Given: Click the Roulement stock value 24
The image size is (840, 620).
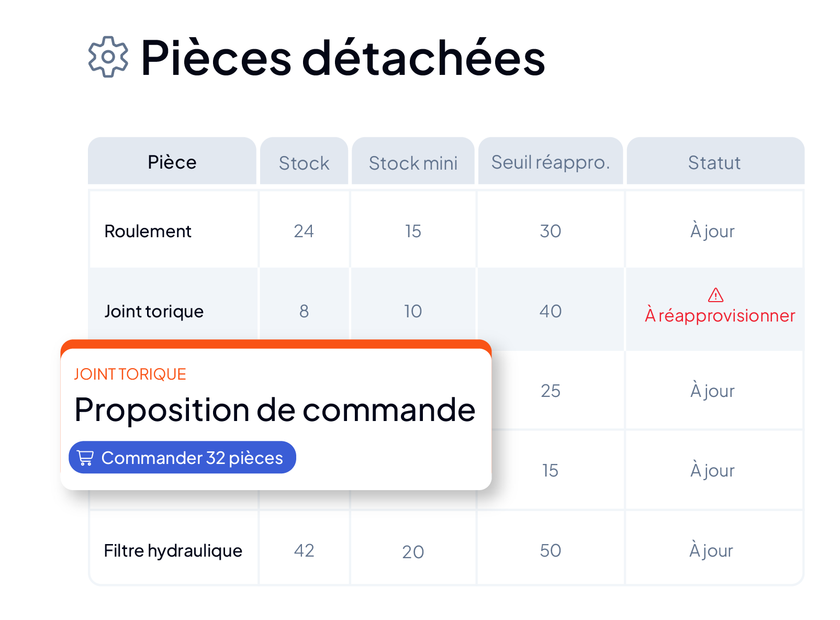Looking at the screenshot, I should click(304, 231).
